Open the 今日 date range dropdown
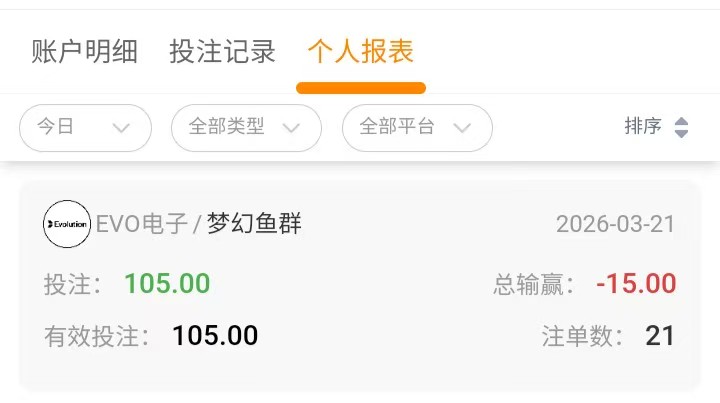The height and width of the screenshot is (403, 720). (x=85, y=128)
